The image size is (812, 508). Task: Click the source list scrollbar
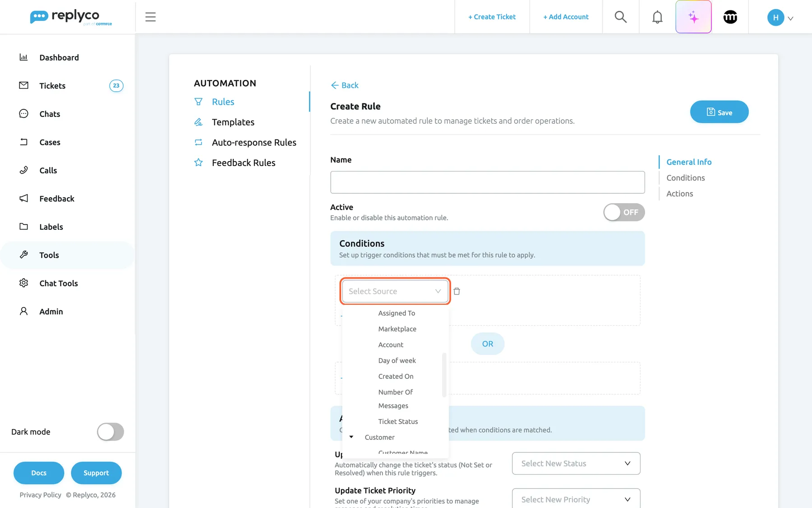coord(444,375)
